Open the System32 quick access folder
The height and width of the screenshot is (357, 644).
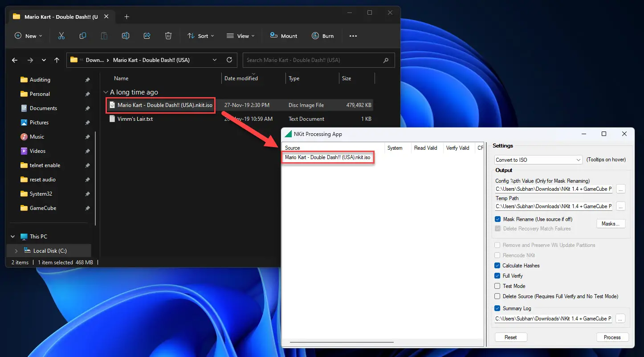tap(41, 194)
